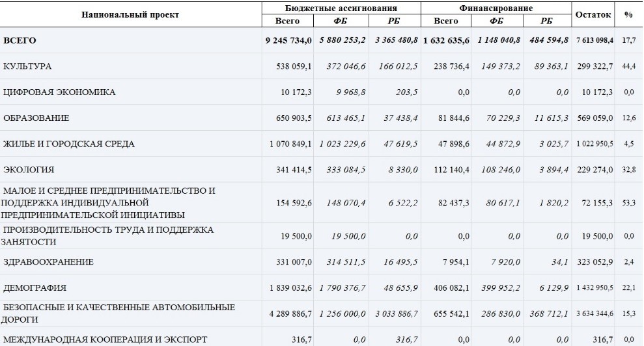Click the "Национальный проект" column header
Image resolution: width=644 pixels, height=346 pixels.
(x=130, y=14)
